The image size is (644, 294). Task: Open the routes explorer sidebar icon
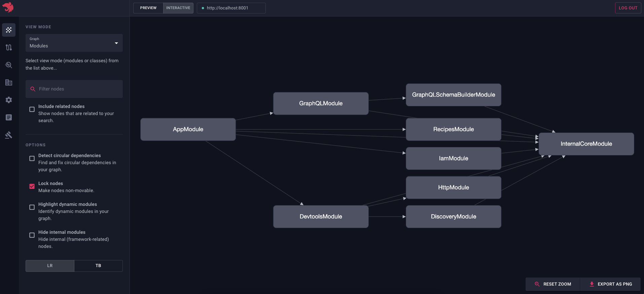[x=9, y=47]
